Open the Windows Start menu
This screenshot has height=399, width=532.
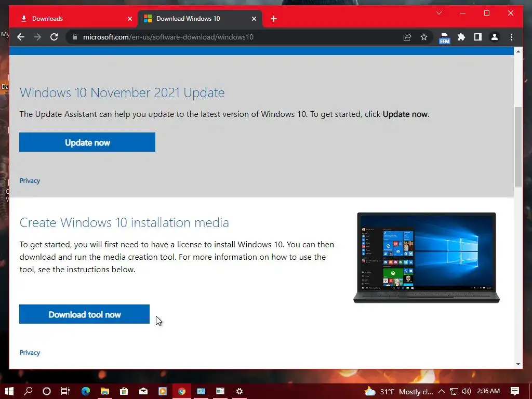[x=9, y=391]
